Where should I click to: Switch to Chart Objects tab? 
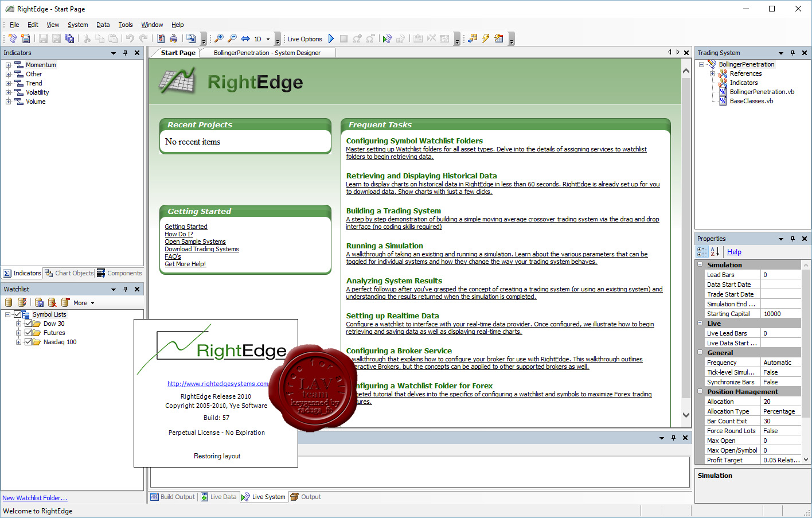69,273
